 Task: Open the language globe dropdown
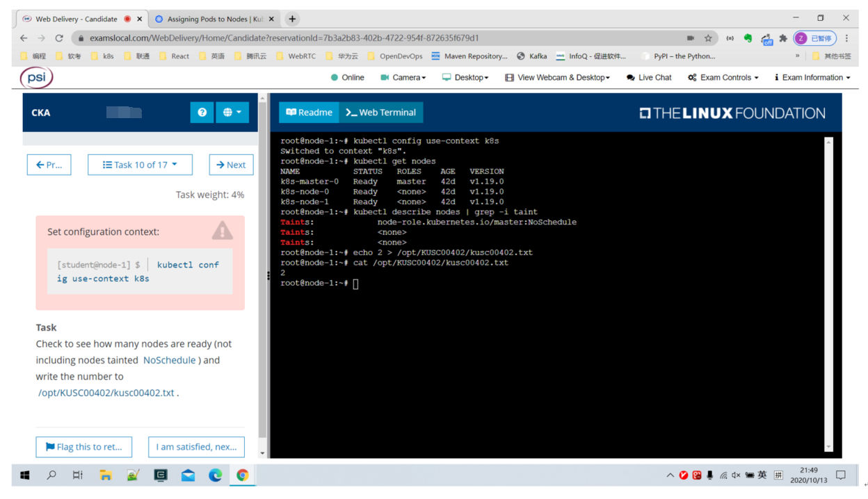[232, 112]
